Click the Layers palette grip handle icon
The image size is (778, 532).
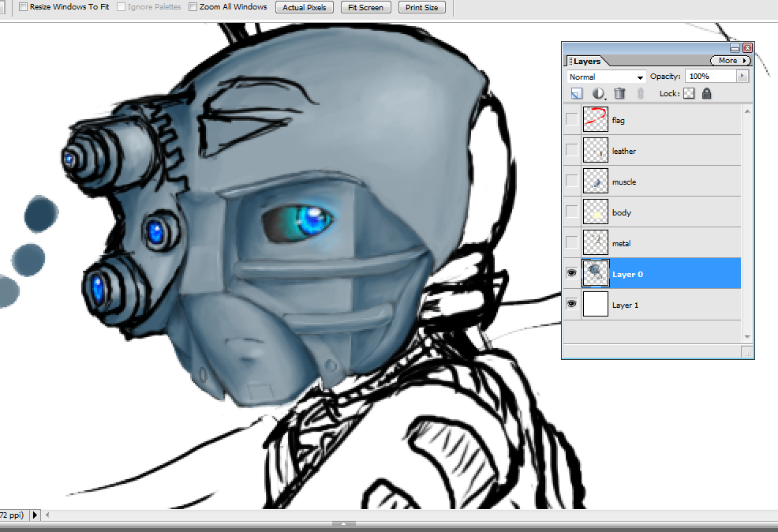pos(570,61)
